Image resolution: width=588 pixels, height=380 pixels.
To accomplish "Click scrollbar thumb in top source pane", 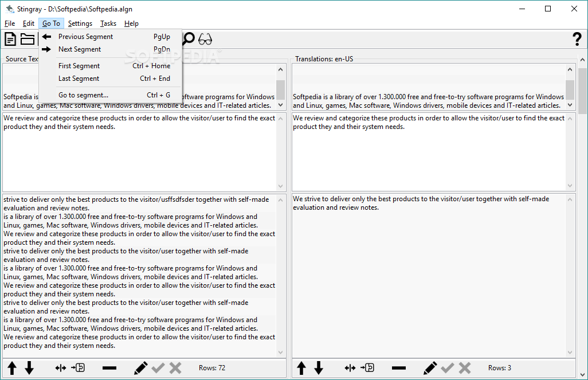I will [280, 90].
